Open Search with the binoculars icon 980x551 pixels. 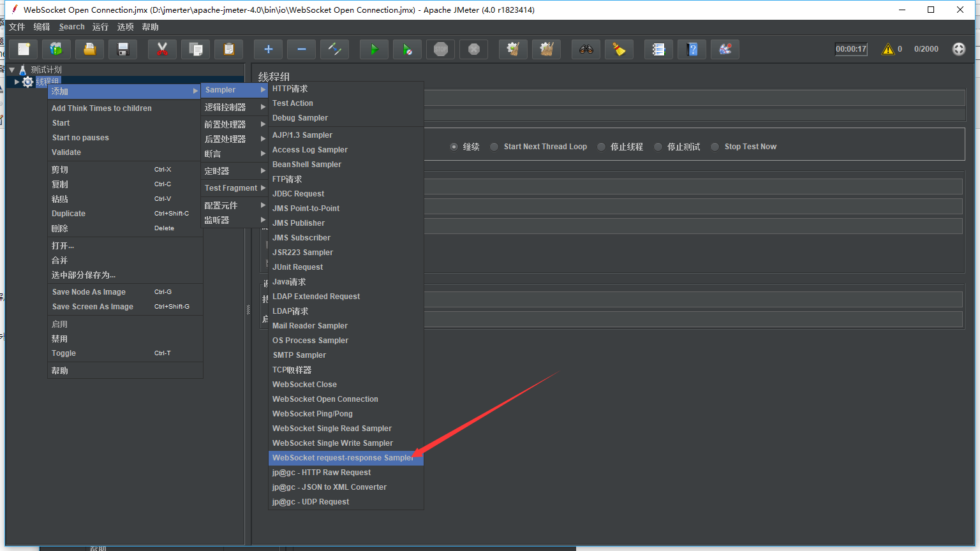coord(586,49)
